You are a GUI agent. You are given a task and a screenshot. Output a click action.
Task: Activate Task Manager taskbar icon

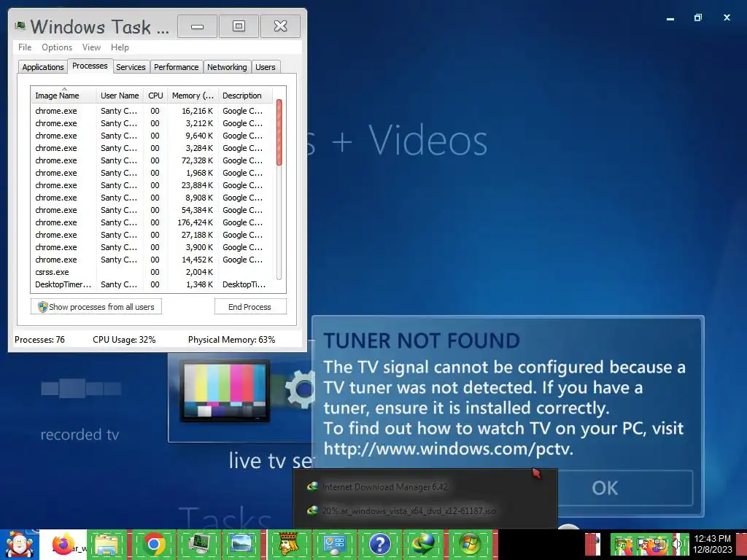click(198, 544)
